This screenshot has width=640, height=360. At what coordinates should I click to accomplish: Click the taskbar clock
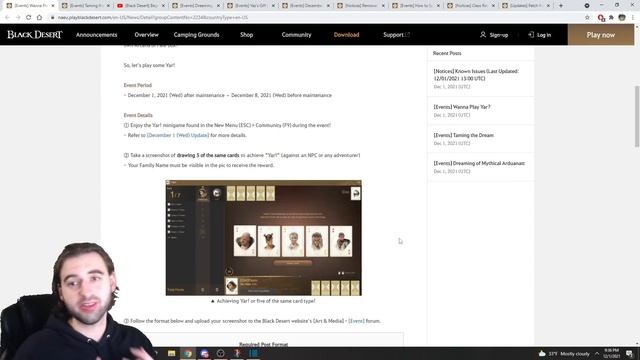pyautogui.click(x=611, y=353)
